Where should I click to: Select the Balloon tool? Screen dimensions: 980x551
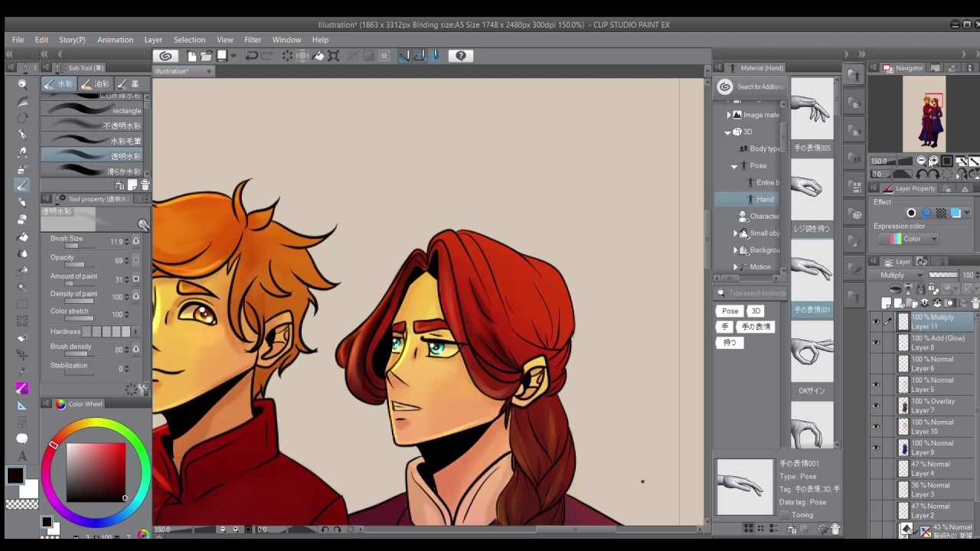point(22,439)
